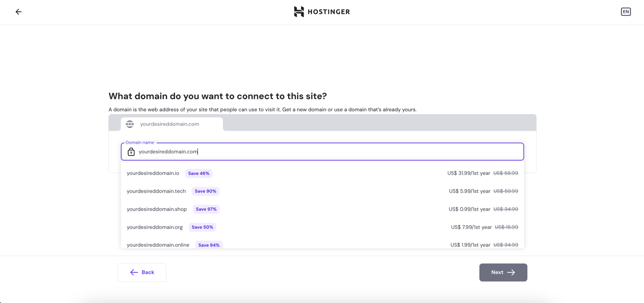
Task: Click the Back button
Action: (x=142, y=272)
